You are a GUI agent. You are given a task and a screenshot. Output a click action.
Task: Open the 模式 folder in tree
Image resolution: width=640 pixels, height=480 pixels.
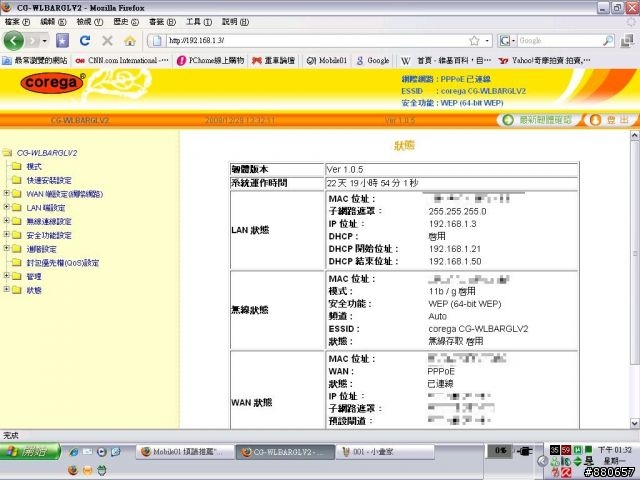click(x=27, y=167)
